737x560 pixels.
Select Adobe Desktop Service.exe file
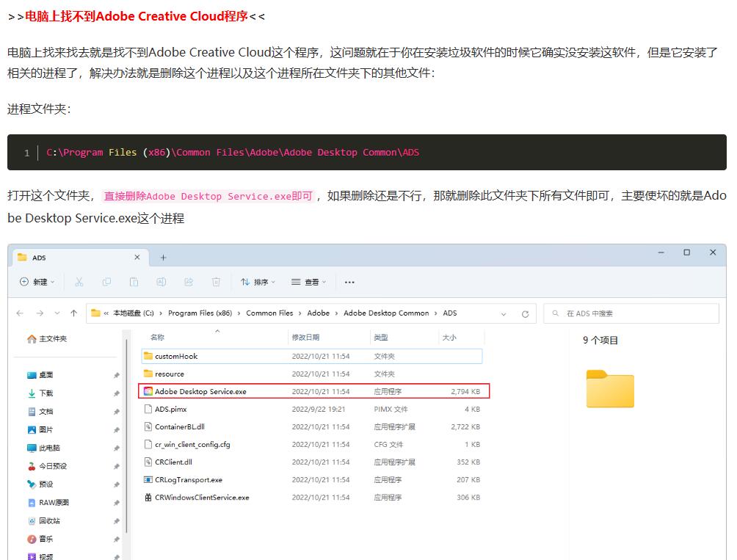click(x=200, y=392)
